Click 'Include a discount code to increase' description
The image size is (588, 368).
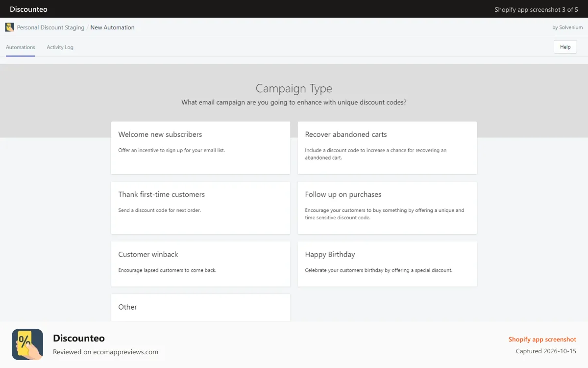376,154
